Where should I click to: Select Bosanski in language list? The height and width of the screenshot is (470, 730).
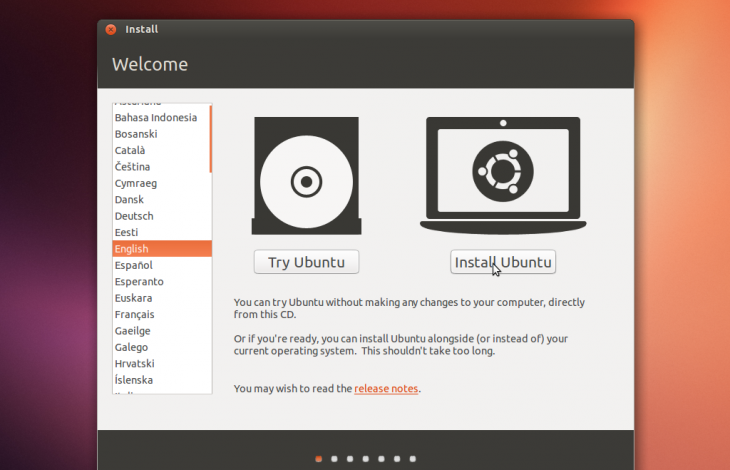[161, 134]
